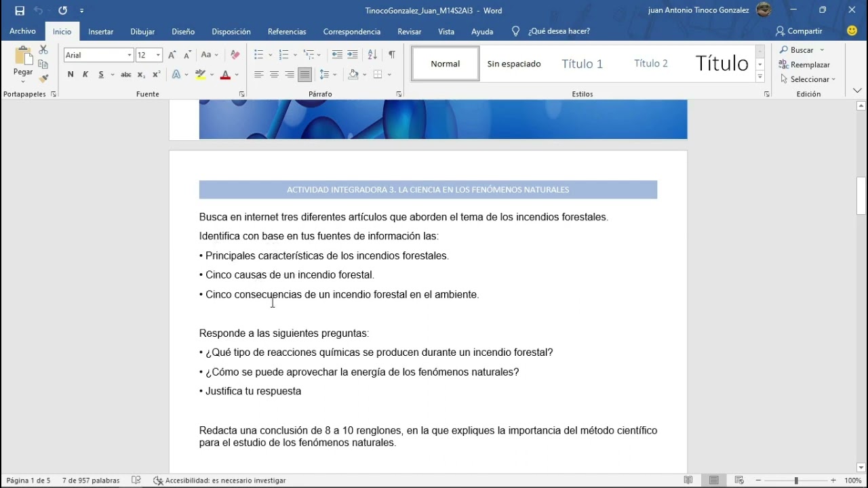Align text right
Screen dimensions: 868x488
click(x=290, y=75)
